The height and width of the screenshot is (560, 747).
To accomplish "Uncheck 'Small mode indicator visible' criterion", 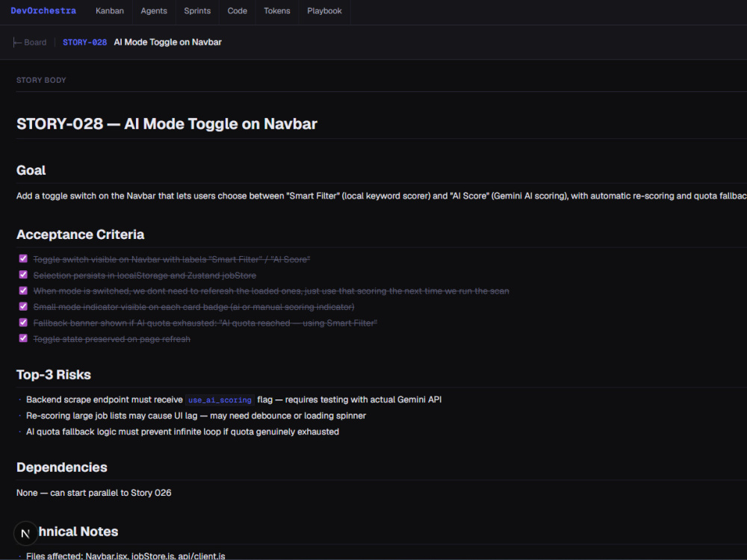I will 23,306.
